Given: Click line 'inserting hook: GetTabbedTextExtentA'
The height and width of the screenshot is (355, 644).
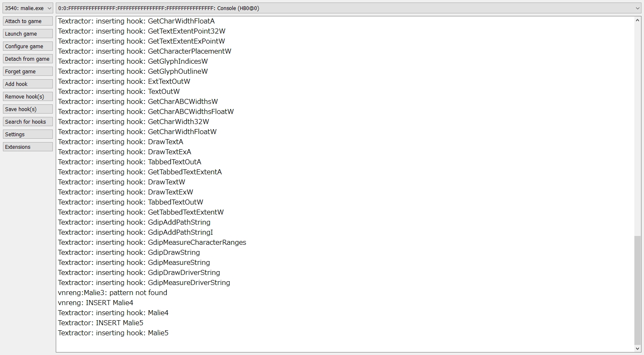Looking at the screenshot, I should pyautogui.click(x=140, y=172).
